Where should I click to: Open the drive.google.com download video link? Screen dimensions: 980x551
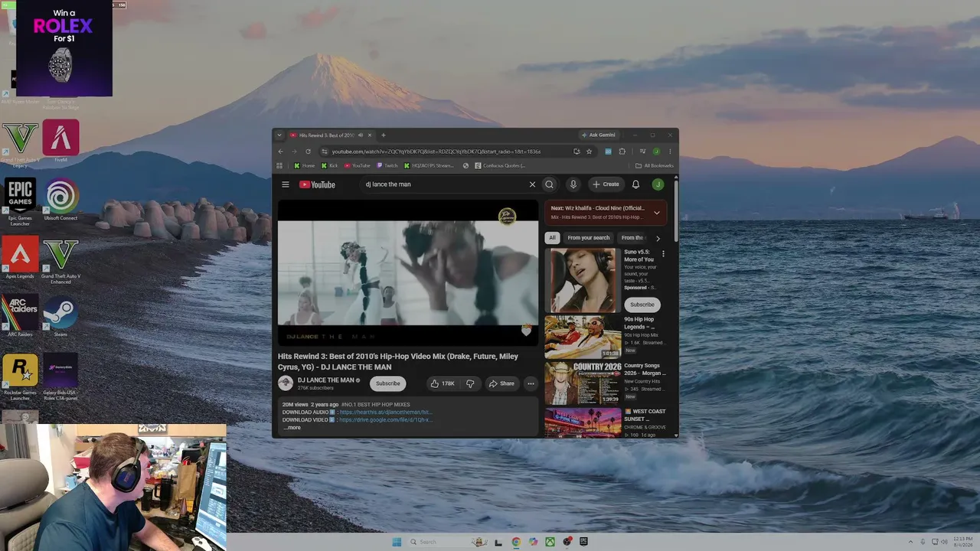[386, 420]
